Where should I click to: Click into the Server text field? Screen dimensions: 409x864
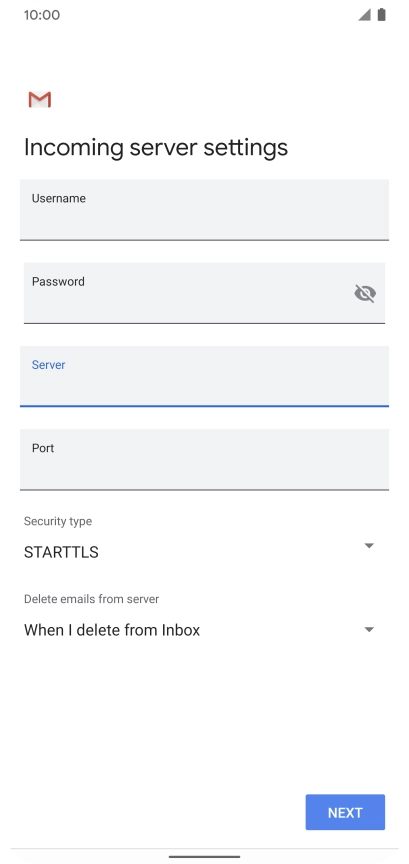tap(204, 376)
